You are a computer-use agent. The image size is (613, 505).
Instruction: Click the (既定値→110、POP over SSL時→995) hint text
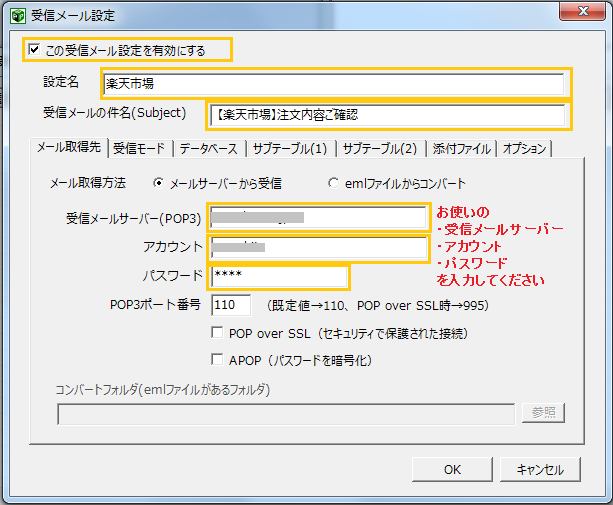pos(378,305)
